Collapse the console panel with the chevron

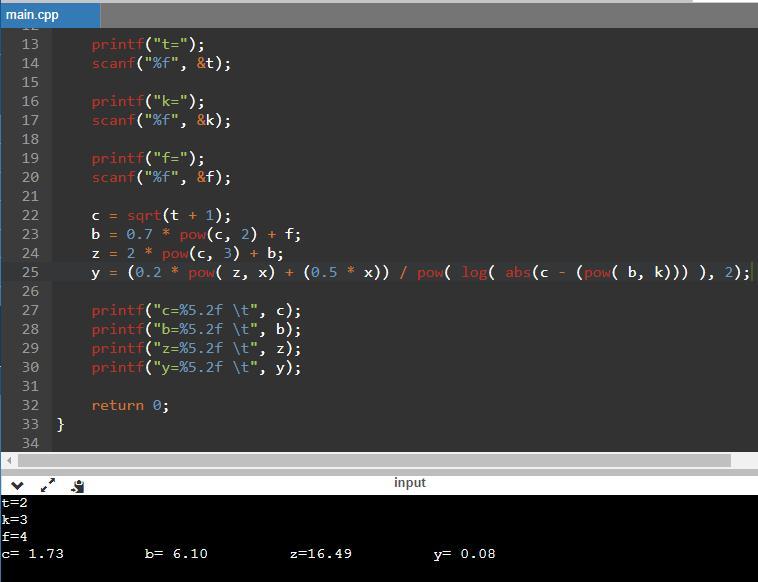click(x=17, y=485)
